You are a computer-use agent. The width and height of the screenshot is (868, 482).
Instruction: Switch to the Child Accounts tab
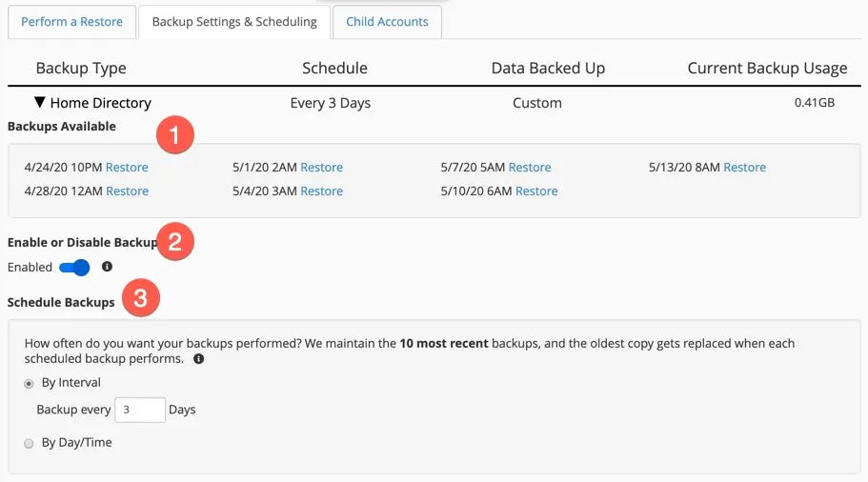[x=387, y=22]
